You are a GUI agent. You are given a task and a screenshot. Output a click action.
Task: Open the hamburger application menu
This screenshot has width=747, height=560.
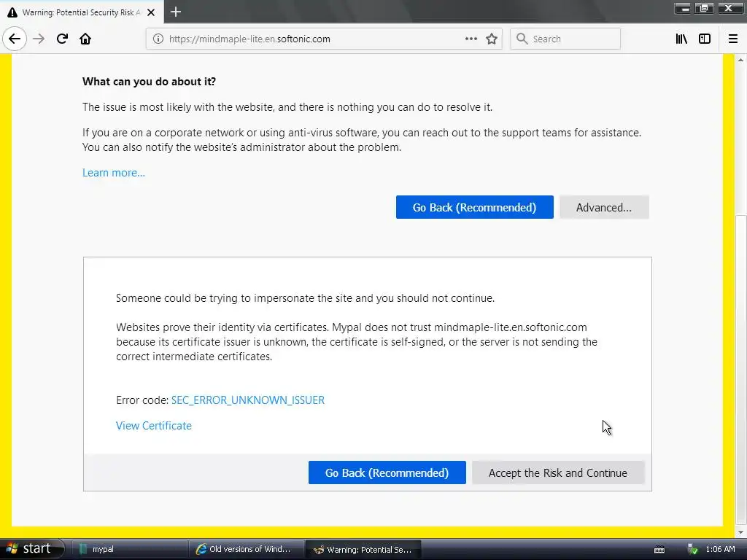(x=733, y=39)
